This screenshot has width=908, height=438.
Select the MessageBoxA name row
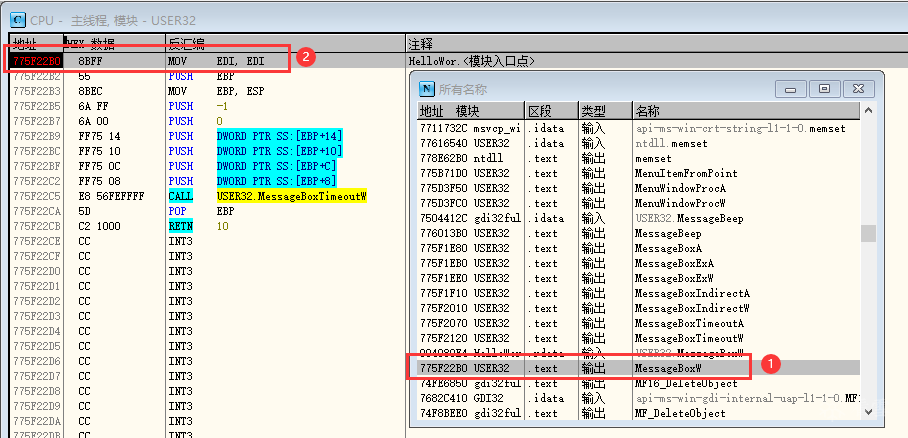click(x=639, y=249)
